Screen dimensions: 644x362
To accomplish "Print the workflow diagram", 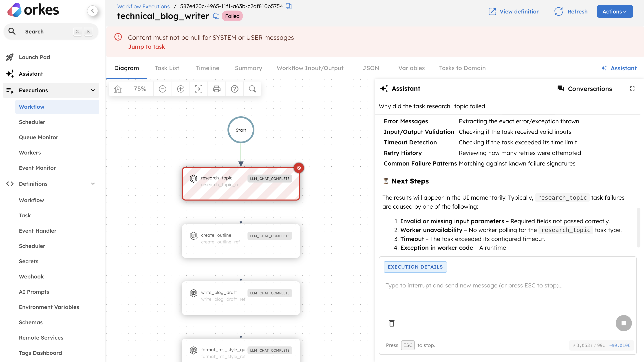I will tap(216, 89).
